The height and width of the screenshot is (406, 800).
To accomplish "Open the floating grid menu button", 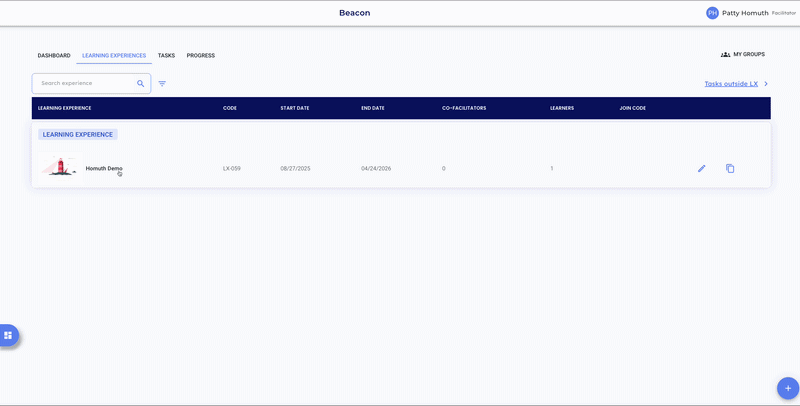I will coord(8,335).
